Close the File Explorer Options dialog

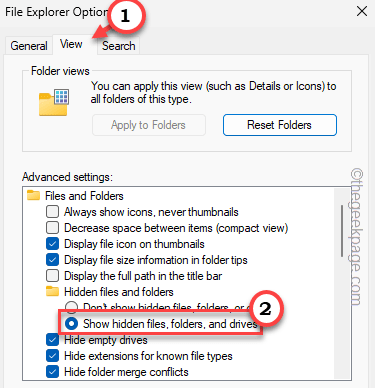coord(362,11)
